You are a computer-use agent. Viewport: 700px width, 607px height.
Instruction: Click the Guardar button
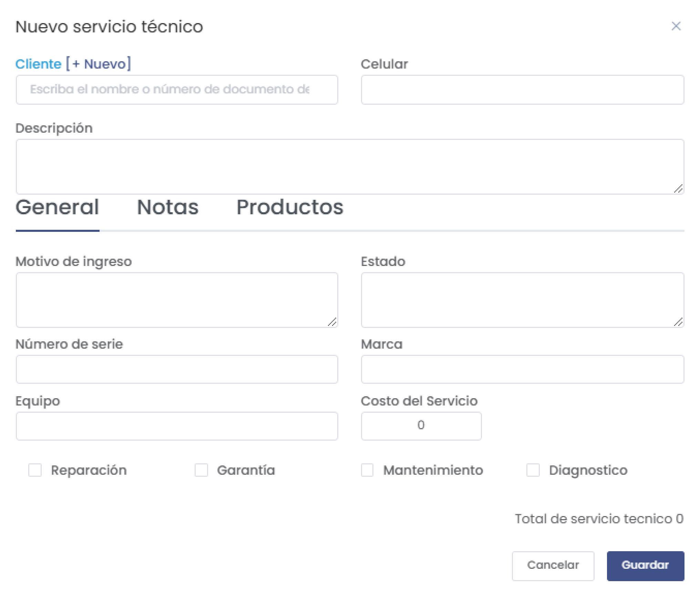[645, 565]
